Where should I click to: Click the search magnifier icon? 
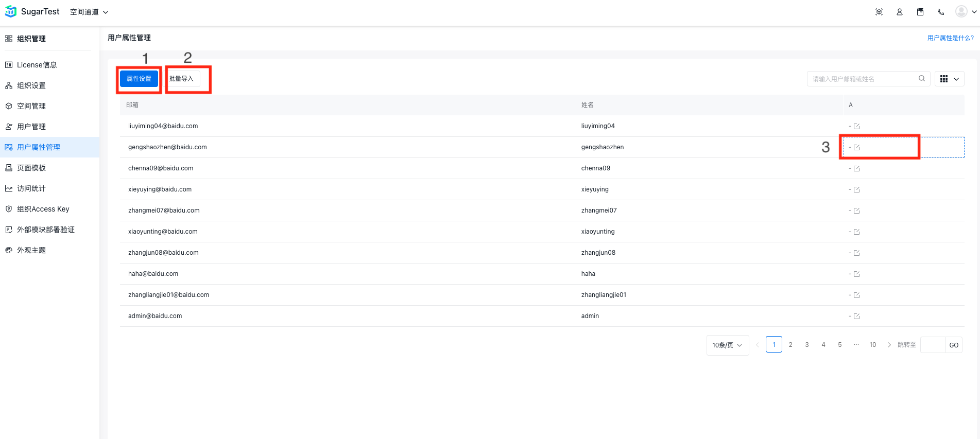pyautogui.click(x=922, y=79)
